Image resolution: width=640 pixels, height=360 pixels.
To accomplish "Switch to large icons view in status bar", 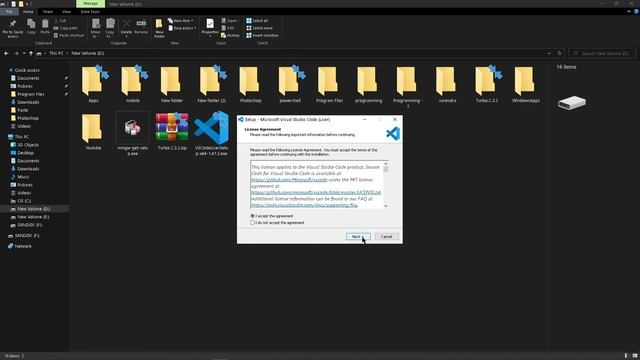I will pyautogui.click(x=635, y=356).
